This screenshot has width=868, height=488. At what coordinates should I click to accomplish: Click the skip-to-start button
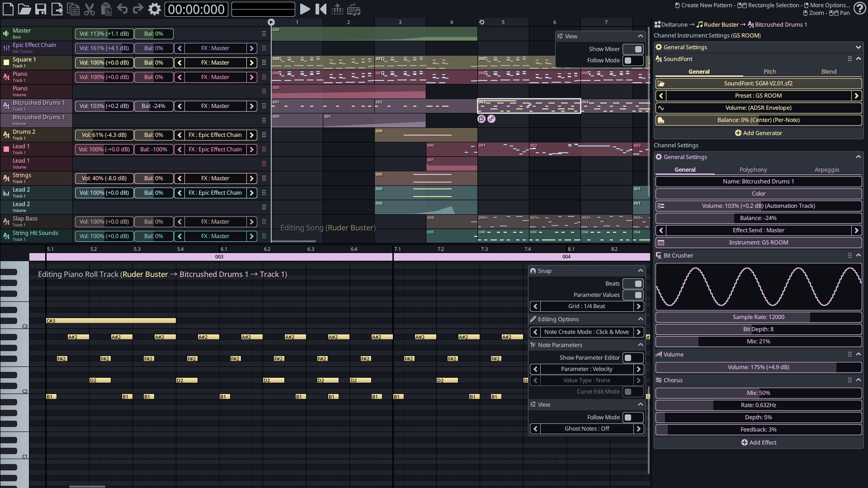coord(321,9)
